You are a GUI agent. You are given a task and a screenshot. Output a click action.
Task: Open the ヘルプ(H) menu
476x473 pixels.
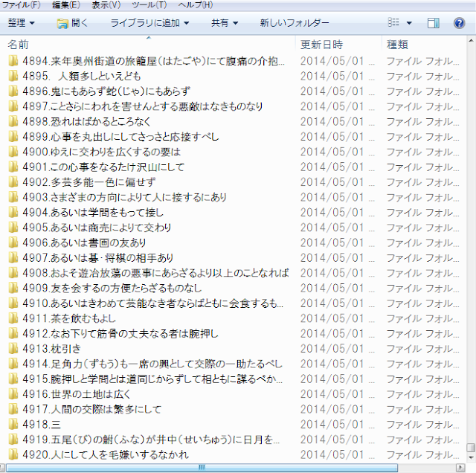(x=195, y=5)
